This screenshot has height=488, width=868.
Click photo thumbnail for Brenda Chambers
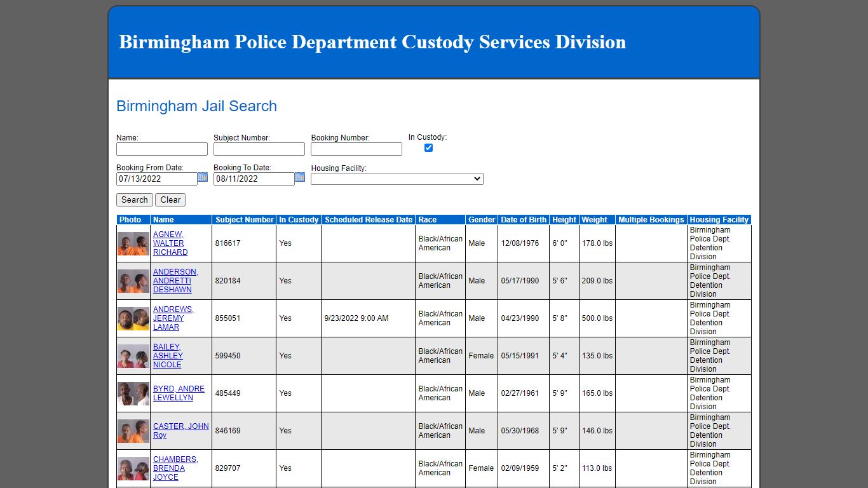(x=133, y=468)
